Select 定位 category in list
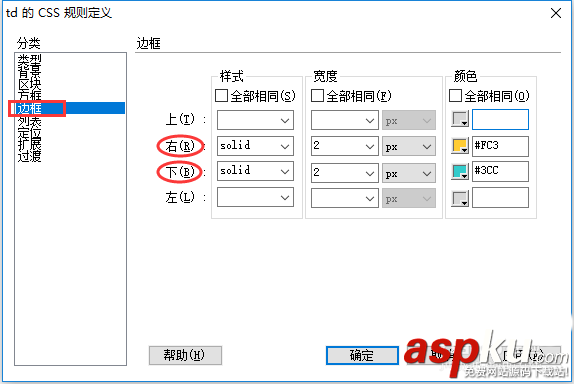Viewport: 574px width, 384px height. [x=29, y=133]
